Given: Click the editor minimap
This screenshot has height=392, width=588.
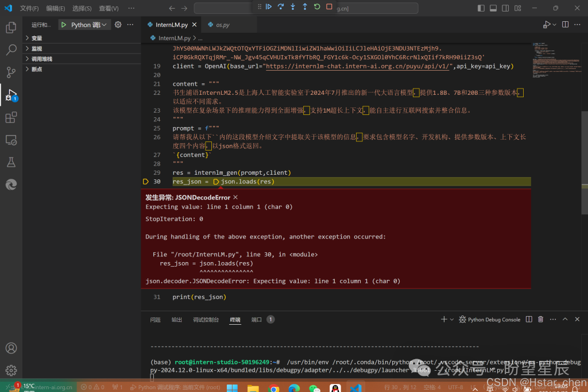Looking at the screenshot, I should click(556, 60).
